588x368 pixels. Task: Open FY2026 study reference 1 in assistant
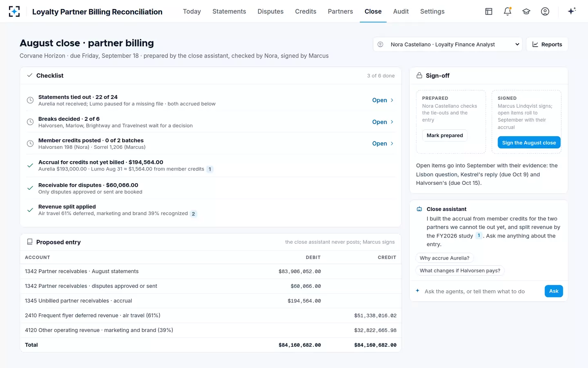tap(479, 236)
